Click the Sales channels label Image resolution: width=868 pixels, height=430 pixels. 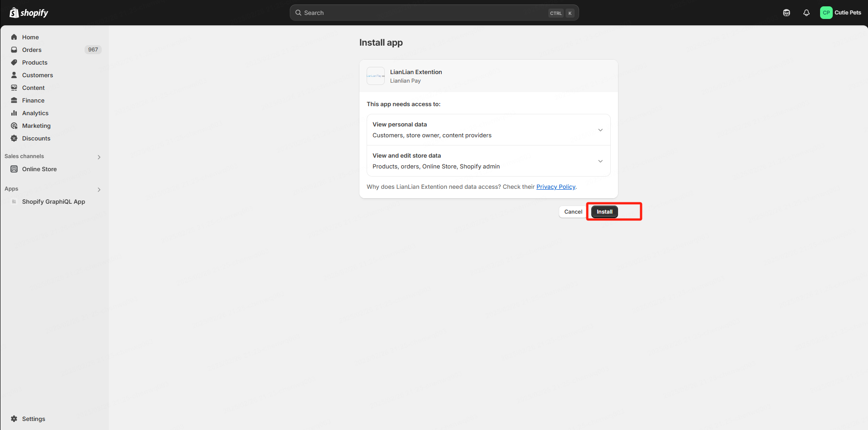(24, 156)
